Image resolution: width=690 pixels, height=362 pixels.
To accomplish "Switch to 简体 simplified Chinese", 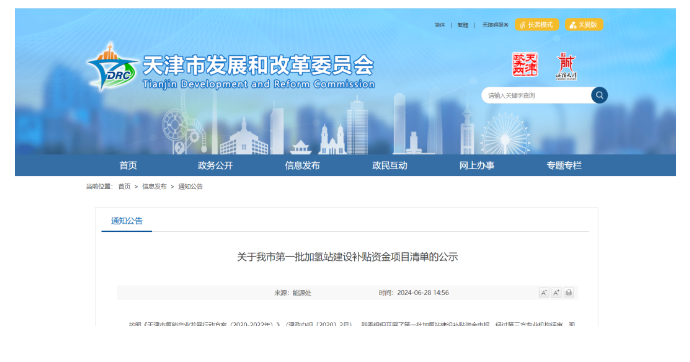I will click(440, 25).
